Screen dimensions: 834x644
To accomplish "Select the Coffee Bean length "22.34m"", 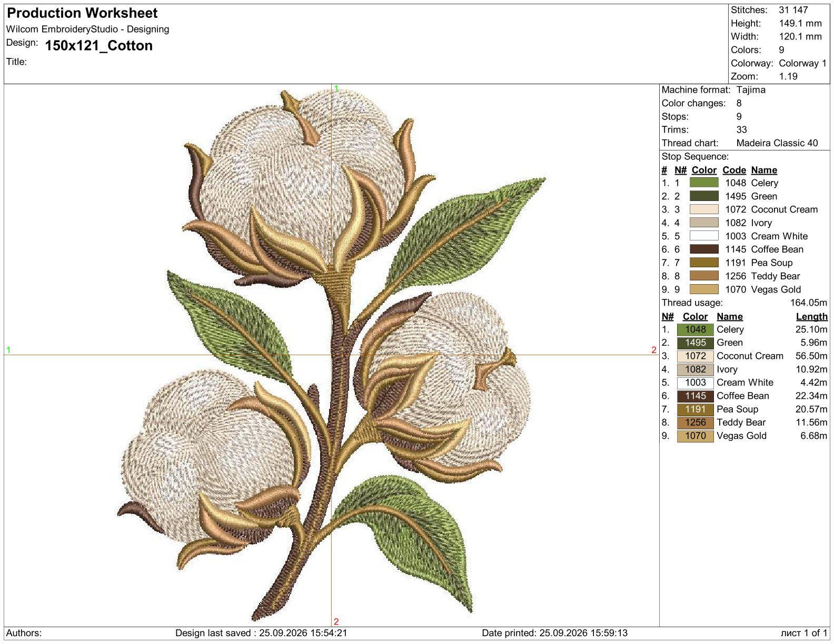I will click(811, 396).
